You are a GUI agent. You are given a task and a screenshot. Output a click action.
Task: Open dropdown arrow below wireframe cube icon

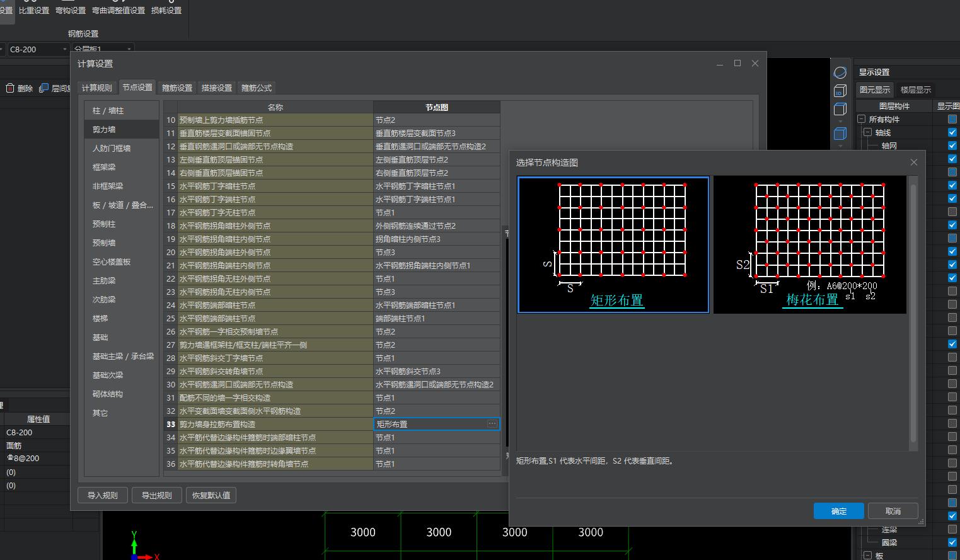[x=840, y=121]
